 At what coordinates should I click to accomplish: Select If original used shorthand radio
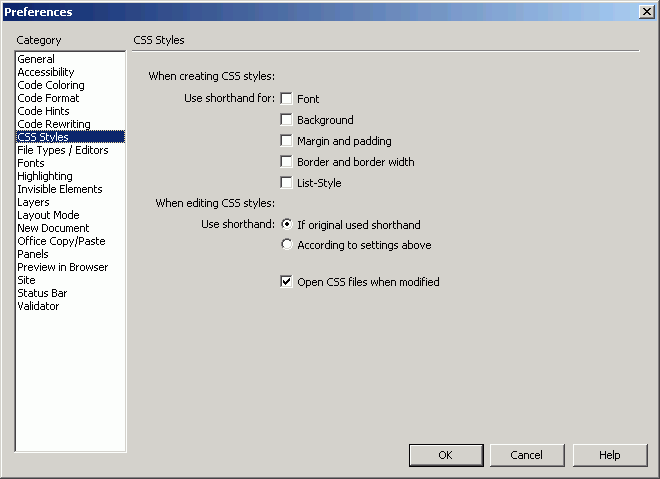pos(287,224)
